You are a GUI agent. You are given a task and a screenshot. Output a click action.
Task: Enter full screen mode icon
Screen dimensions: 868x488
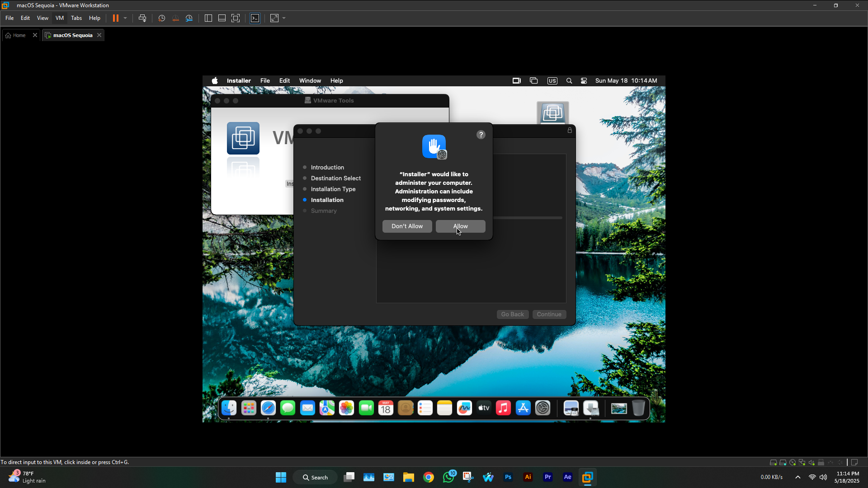(236, 18)
